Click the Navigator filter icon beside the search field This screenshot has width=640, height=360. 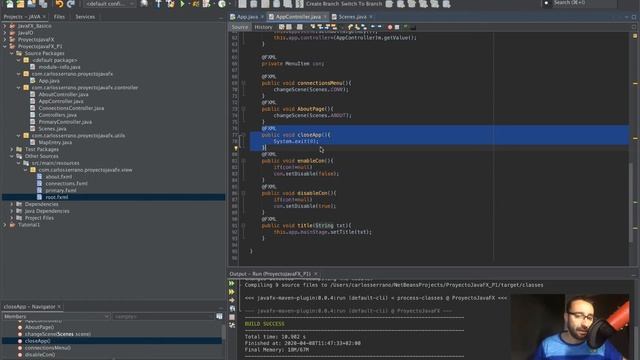pyautogui.click(x=219, y=316)
